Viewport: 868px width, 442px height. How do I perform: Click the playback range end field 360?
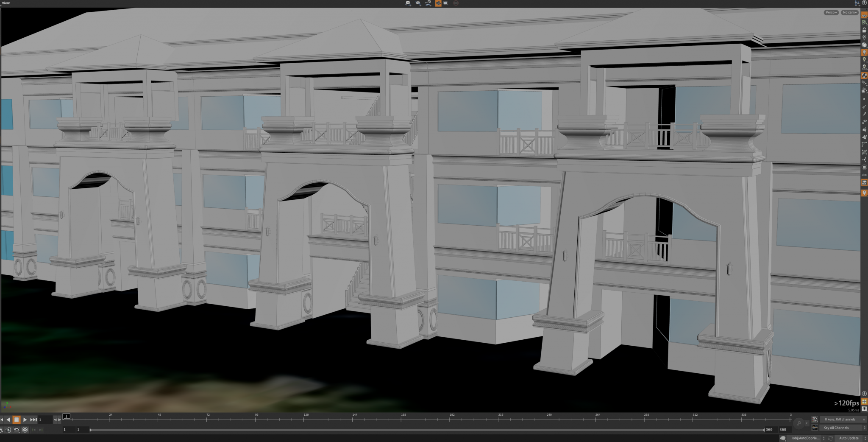tap(771, 430)
